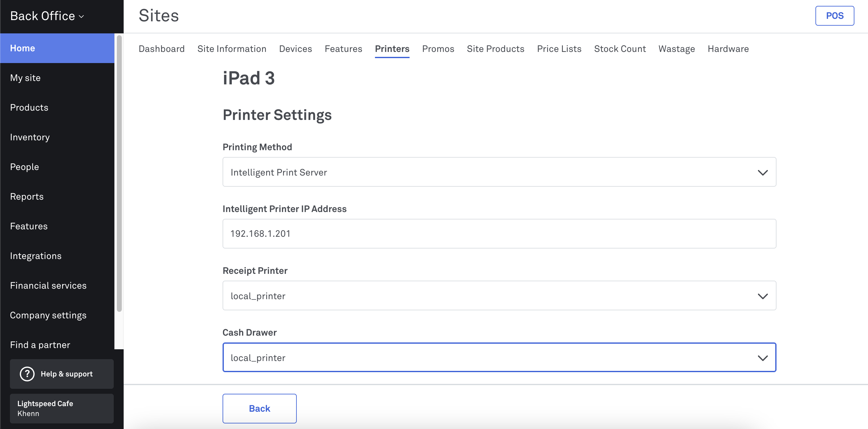Click the Intelligent Printer IP Address field
This screenshot has width=868, height=429.
coord(499,234)
